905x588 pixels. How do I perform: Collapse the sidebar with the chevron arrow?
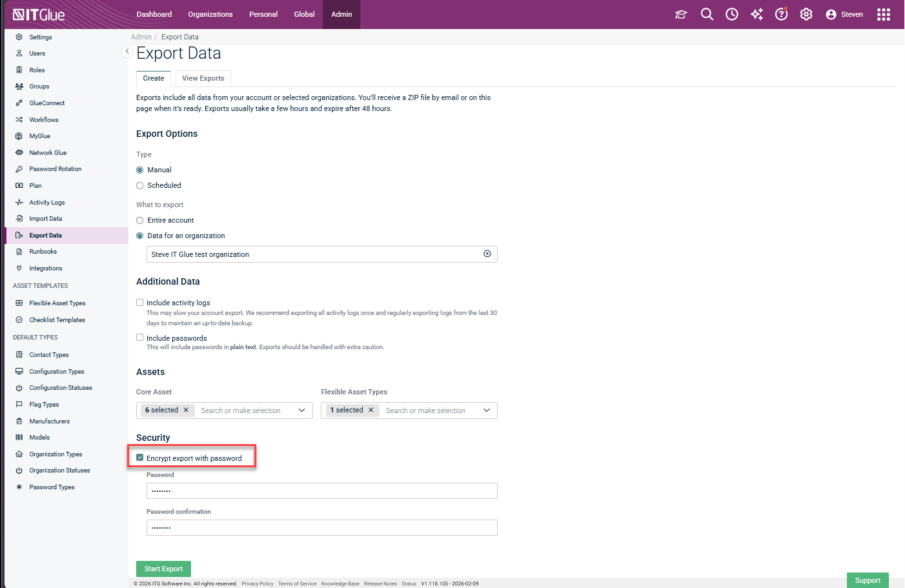pyautogui.click(x=127, y=51)
